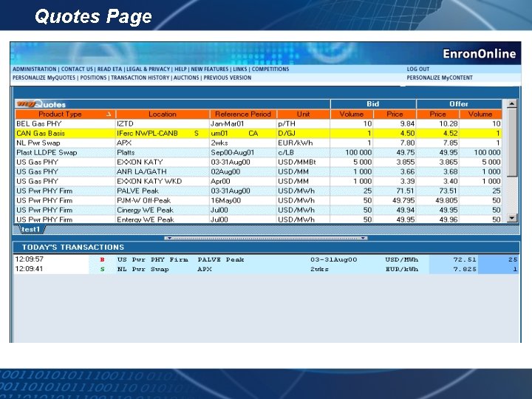Click the red B marker in transactions
Screen dimensions: 532x399
102,259
